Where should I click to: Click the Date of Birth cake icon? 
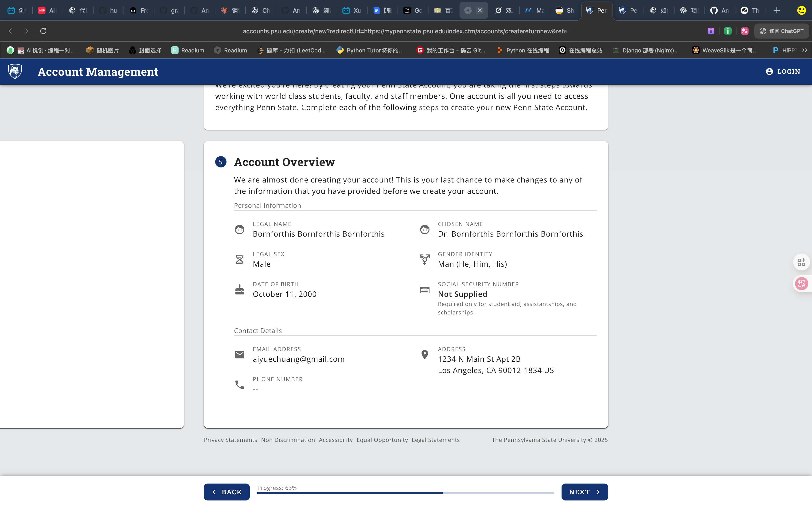click(240, 290)
